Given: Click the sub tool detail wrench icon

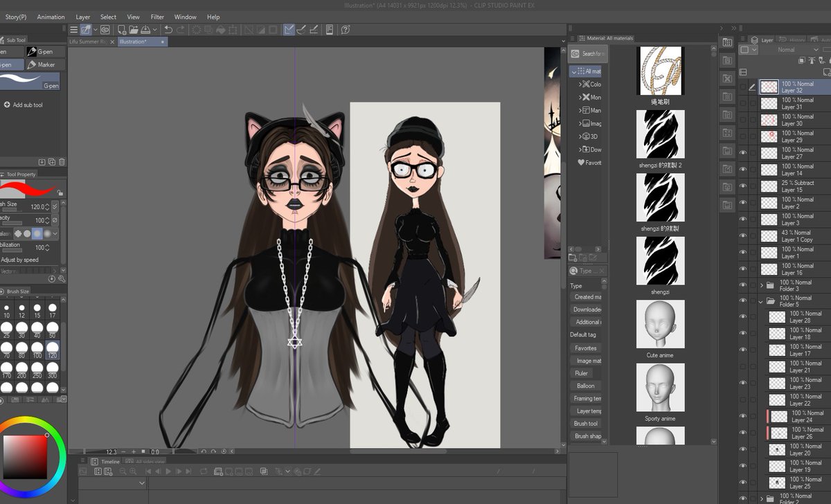Looking at the screenshot, I should click(x=62, y=279).
